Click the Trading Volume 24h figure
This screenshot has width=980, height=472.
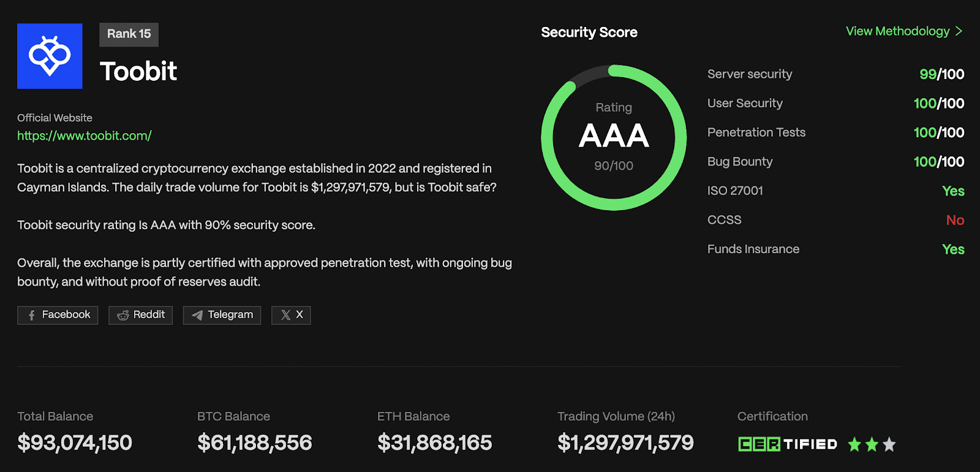click(x=625, y=443)
